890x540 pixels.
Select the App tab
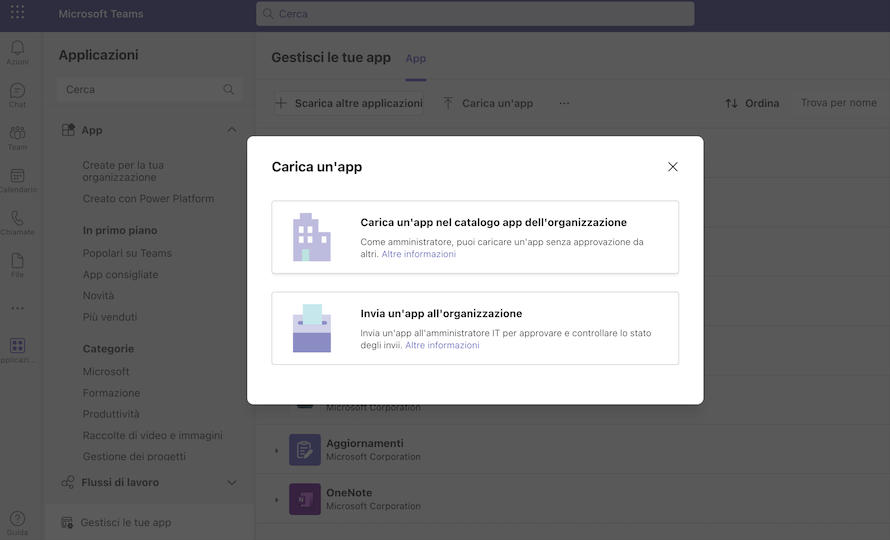[415, 58]
